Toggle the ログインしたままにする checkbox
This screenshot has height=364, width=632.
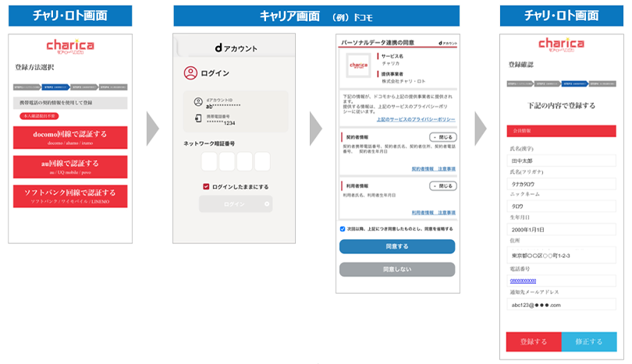206,186
